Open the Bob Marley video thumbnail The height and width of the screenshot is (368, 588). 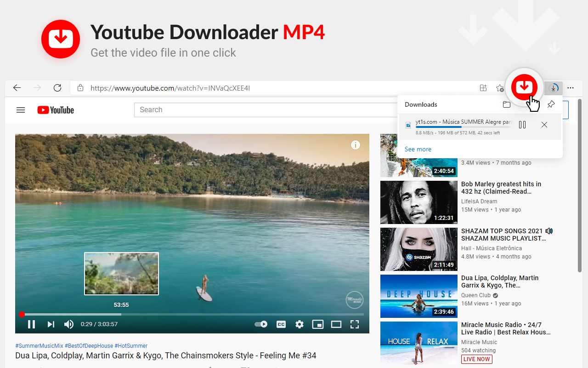[x=419, y=202]
